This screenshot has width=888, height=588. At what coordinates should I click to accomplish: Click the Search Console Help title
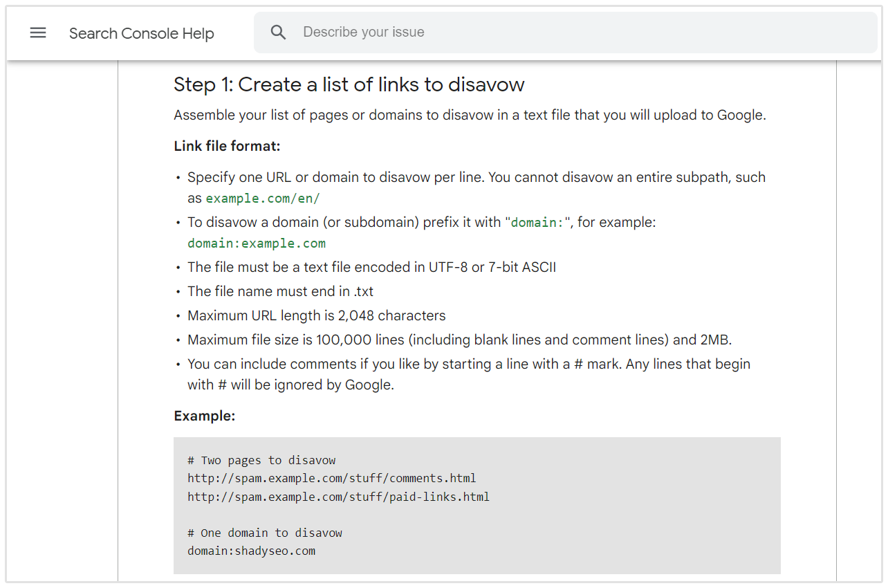coord(141,33)
